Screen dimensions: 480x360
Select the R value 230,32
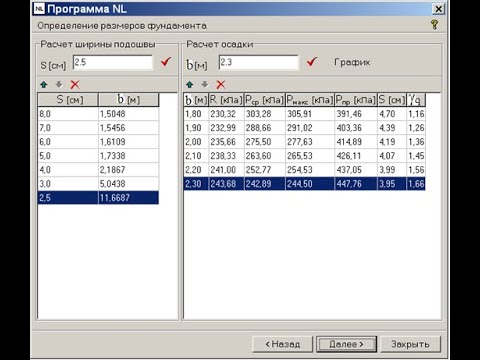pyautogui.click(x=226, y=114)
